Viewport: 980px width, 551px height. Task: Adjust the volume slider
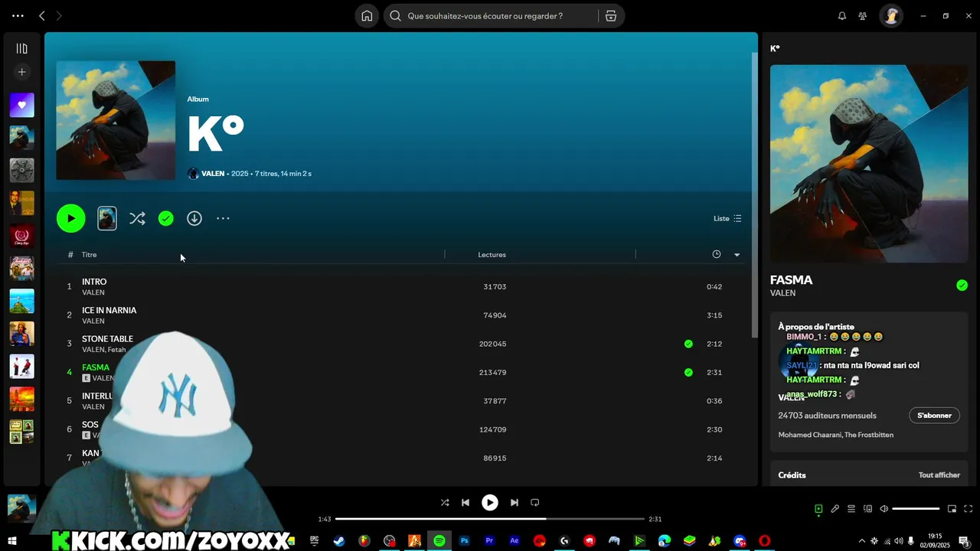click(916, 509)
